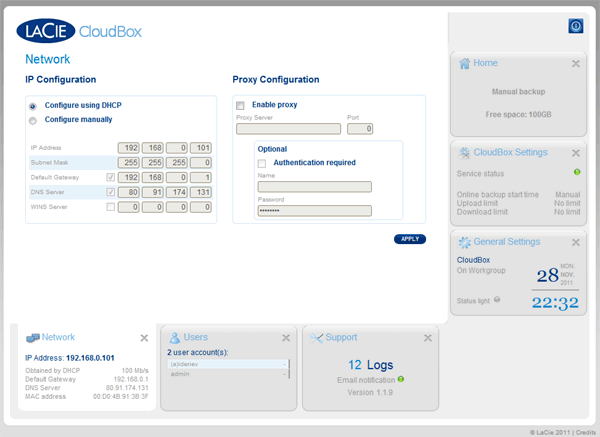Select Configure using DHCP option
600x437 pixels.
tap(33, 106)
